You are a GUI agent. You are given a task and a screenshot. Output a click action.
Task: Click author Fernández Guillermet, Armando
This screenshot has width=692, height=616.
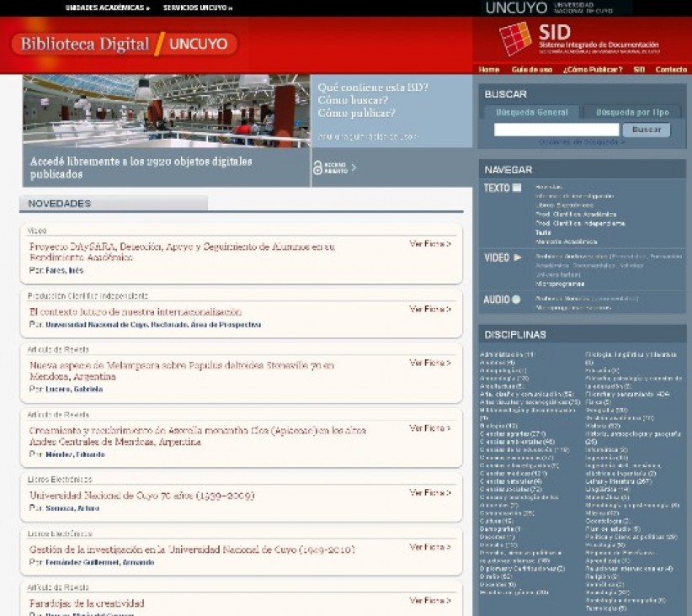coord(99,562)
